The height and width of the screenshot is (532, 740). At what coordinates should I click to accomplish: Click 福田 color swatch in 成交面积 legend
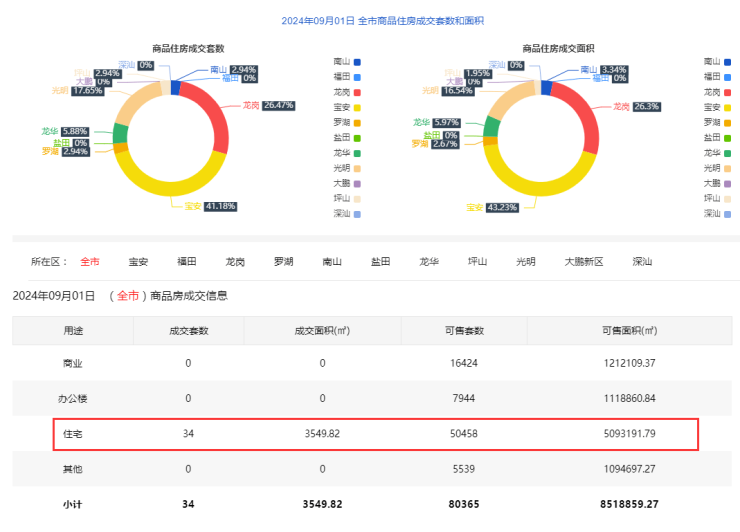click(730, 76)
